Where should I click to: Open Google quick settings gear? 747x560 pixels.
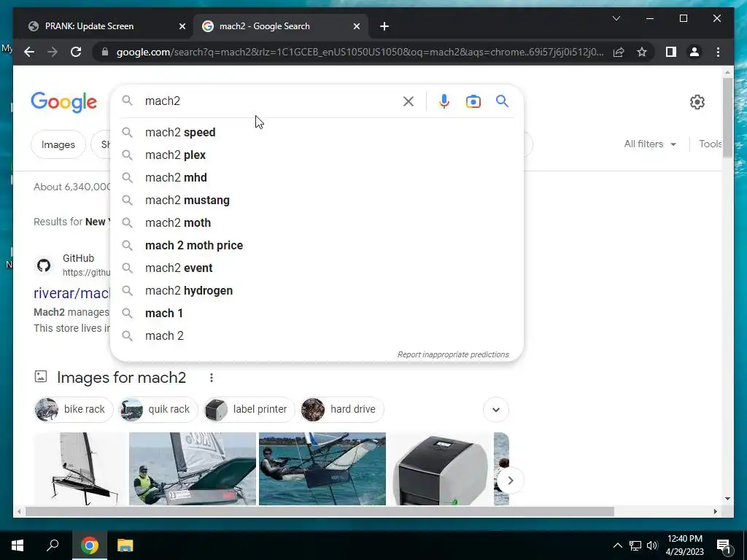(697, 102)
